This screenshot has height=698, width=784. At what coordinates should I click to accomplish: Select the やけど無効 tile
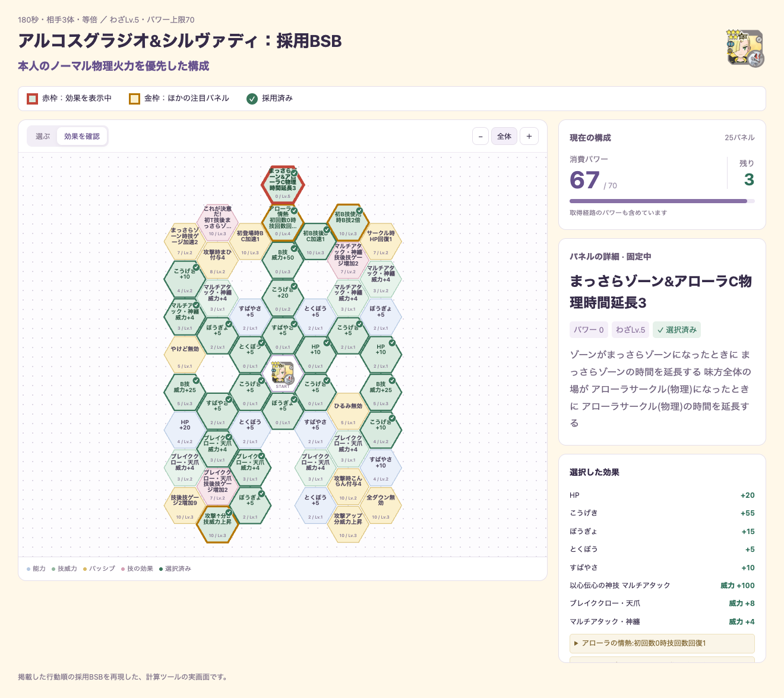[185, 355]
